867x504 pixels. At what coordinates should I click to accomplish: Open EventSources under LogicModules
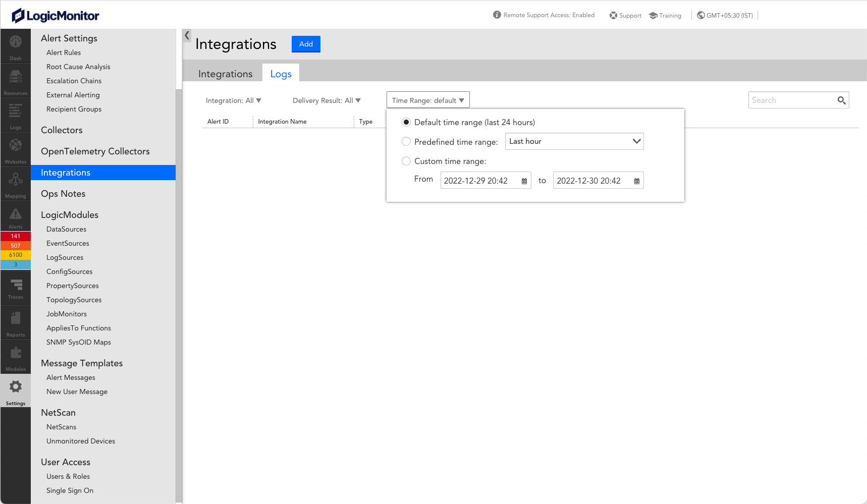click(x=68, y=243)
